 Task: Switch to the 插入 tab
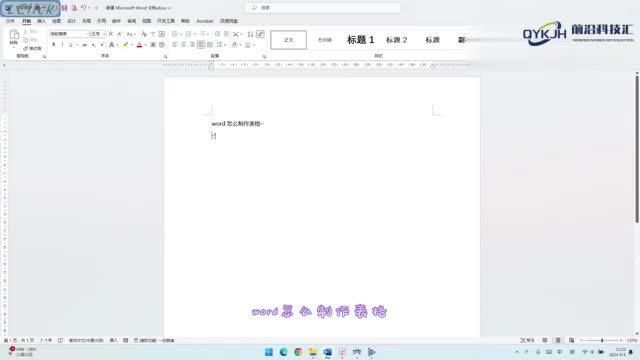42,21
